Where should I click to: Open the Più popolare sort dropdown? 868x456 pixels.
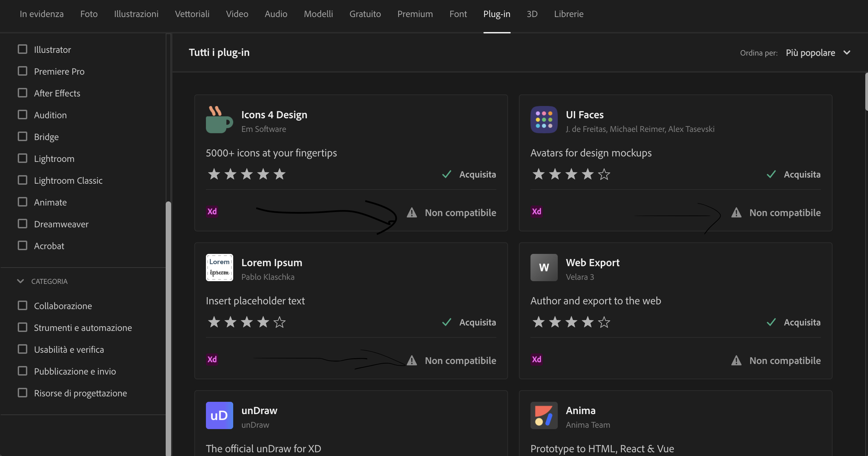pos(818,53)
